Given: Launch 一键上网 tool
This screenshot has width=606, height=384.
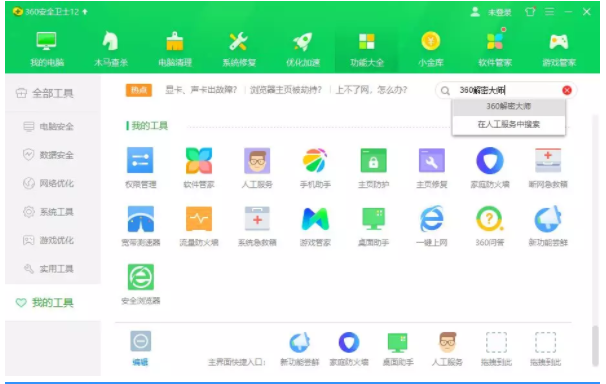Looking at the screenshot, I should 432,226.
